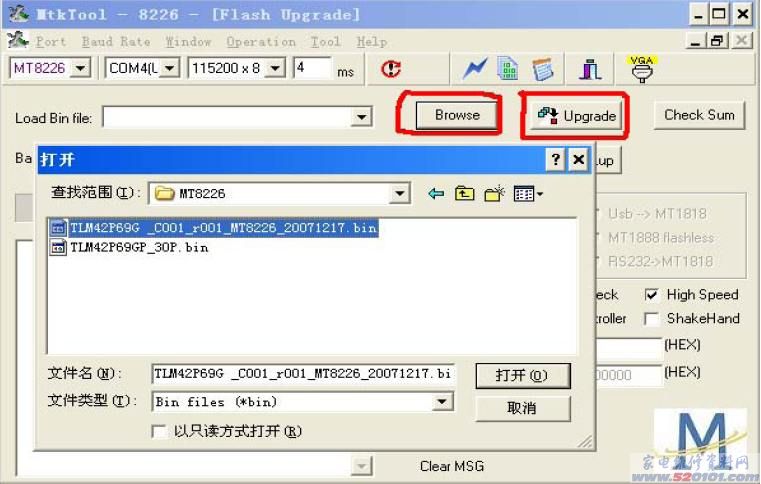Click the red reset/refresh toolbar icon

391,69
